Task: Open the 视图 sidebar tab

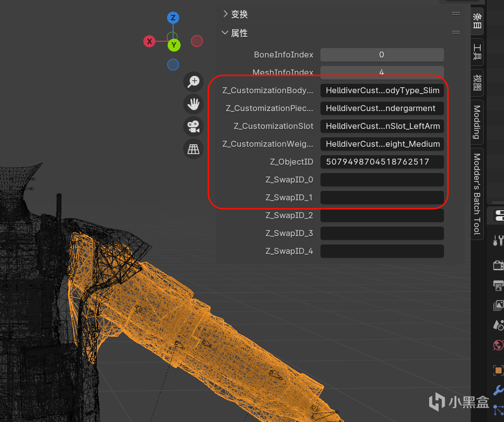Action: pos(477,83)
